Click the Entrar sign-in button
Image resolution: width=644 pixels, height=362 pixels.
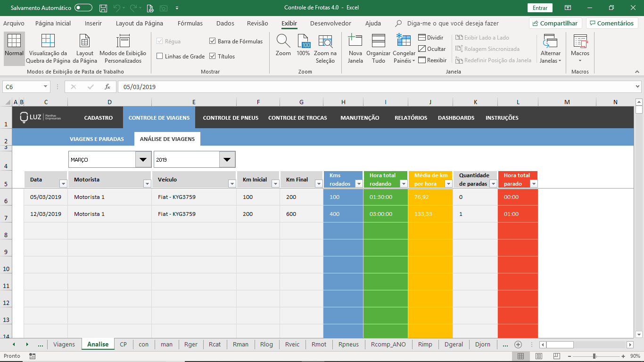pyautogui.click(x=540, y=8)
